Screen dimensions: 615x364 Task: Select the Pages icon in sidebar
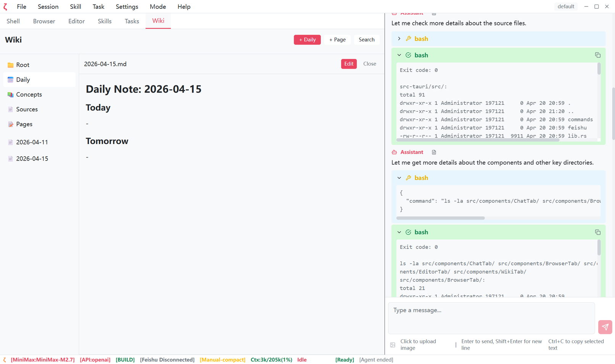[11, 124]
